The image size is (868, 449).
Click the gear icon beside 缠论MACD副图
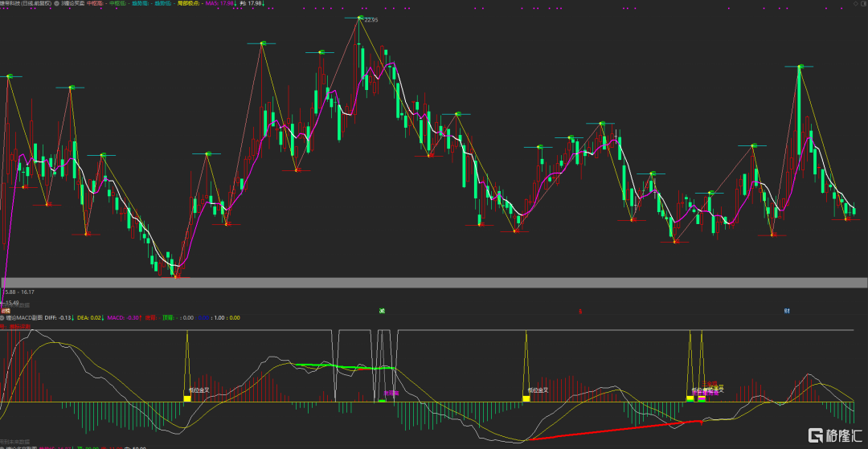pos(2,318)
